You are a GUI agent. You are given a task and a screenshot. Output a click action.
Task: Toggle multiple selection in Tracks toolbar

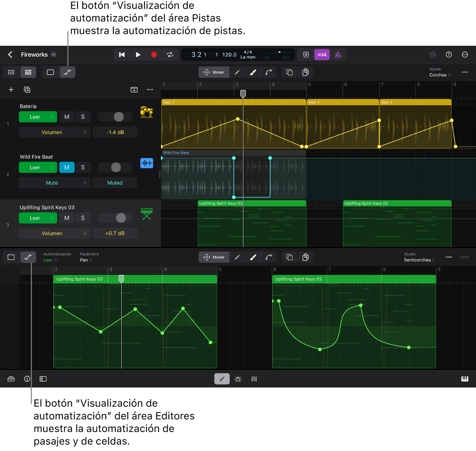tap(290, 72)
